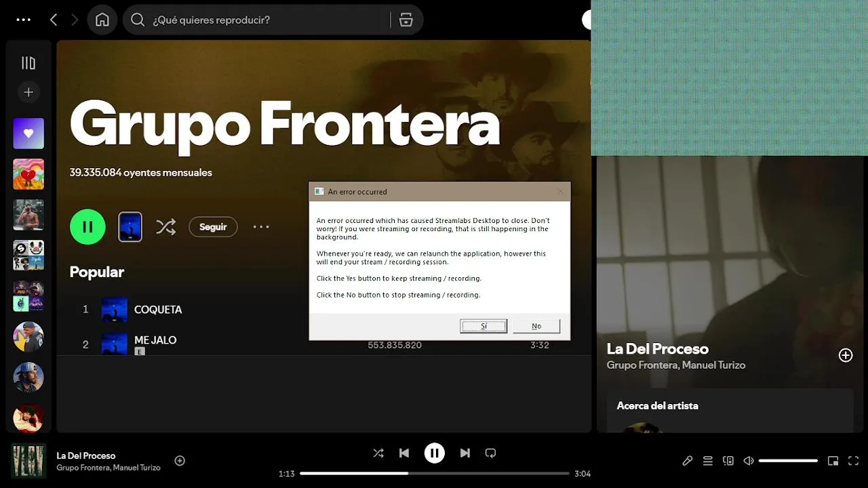Open the round bearded artist avatar in sidebar
The image size is (868, 488).
click(28, 378)
